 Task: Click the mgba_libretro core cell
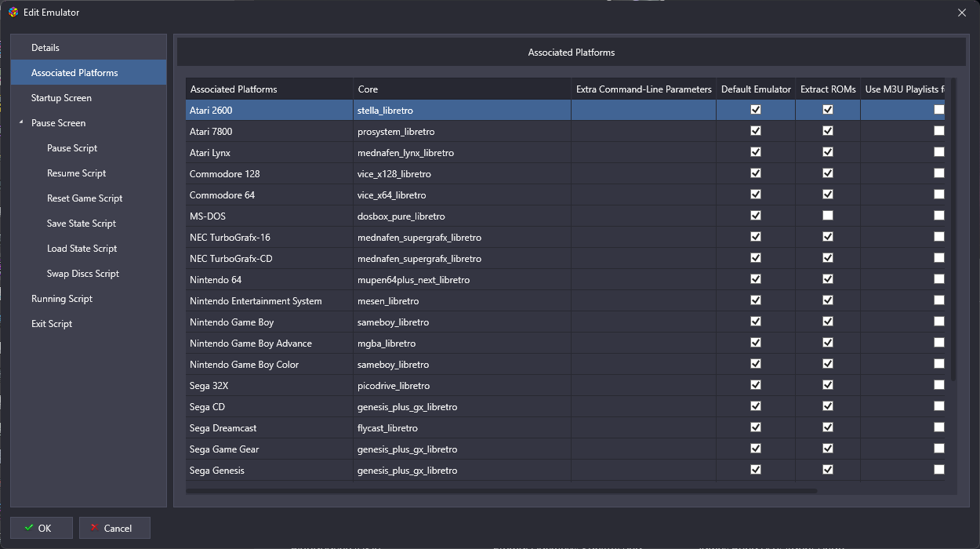coord(462,343)
